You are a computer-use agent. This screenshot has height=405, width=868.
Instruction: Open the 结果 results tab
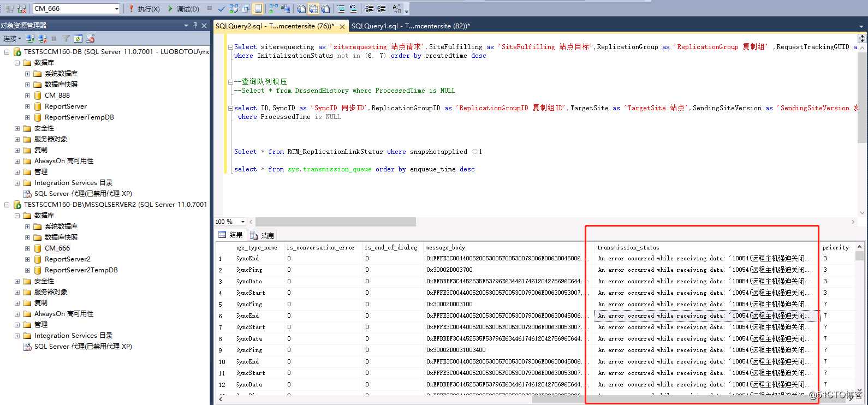point(231,235)
